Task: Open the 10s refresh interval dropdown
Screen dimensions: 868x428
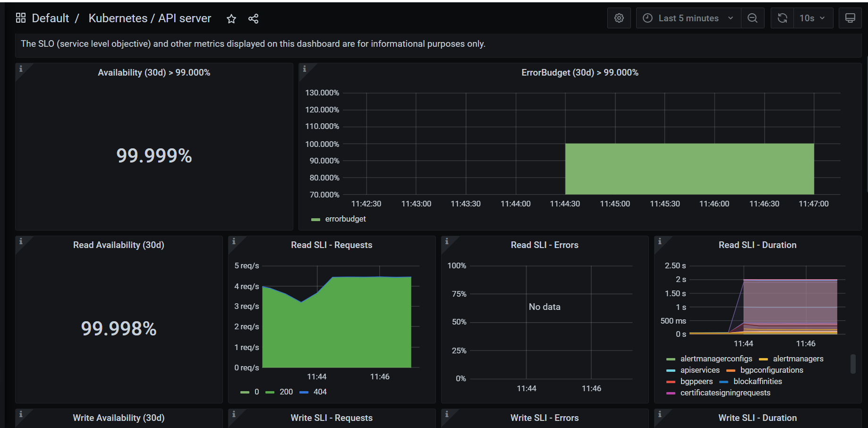Action: click(813, 18)
